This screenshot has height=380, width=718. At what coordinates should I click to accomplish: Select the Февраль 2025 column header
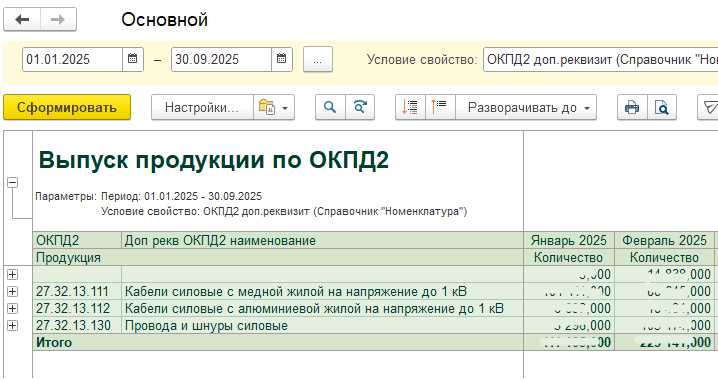(x=664, y=240)
